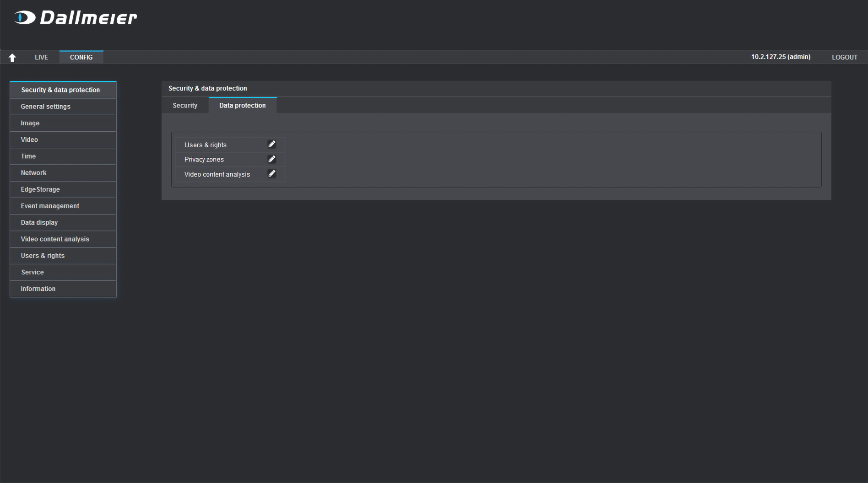Image resolution: width=868 pixels, height=483 pixels.
Task: Open Network configuration
Action: [x=33, y=173]
